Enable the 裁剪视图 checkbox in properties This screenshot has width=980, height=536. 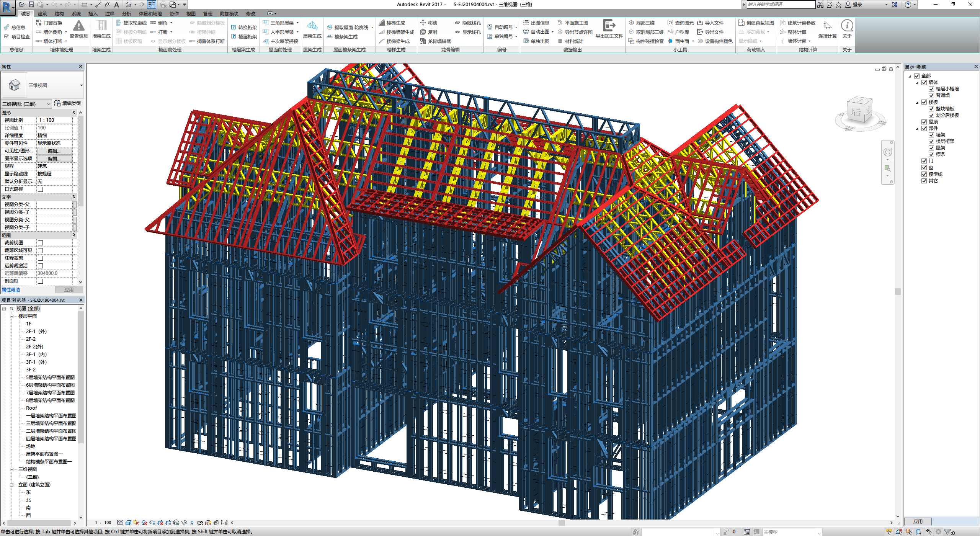[40, 243]
